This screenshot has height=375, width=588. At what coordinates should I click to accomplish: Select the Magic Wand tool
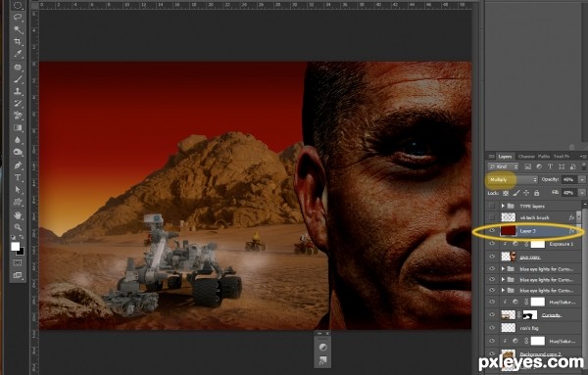pyautogui.click(x=18, y=29)
